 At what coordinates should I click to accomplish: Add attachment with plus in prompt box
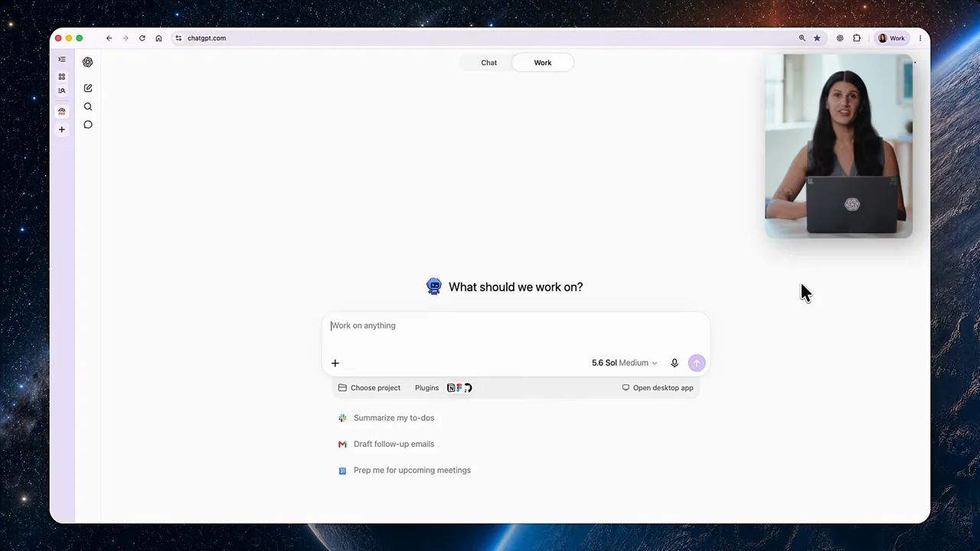pos(335,364)
